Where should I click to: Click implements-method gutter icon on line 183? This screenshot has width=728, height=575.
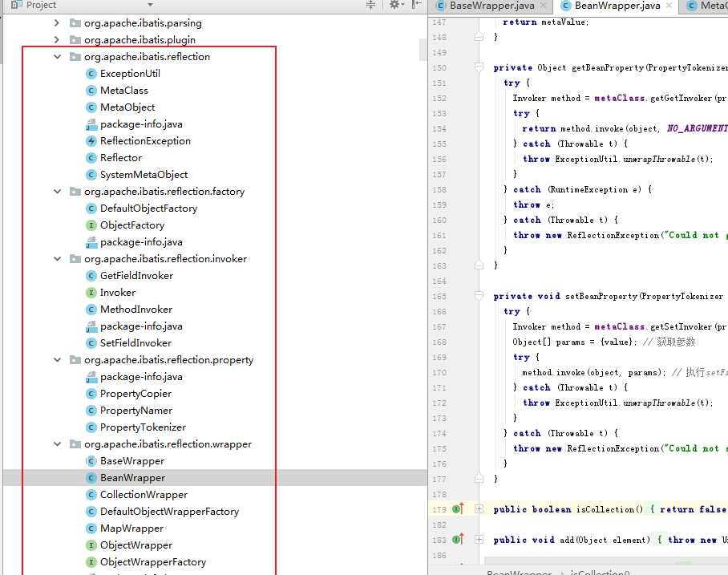(x=458, y=539)
